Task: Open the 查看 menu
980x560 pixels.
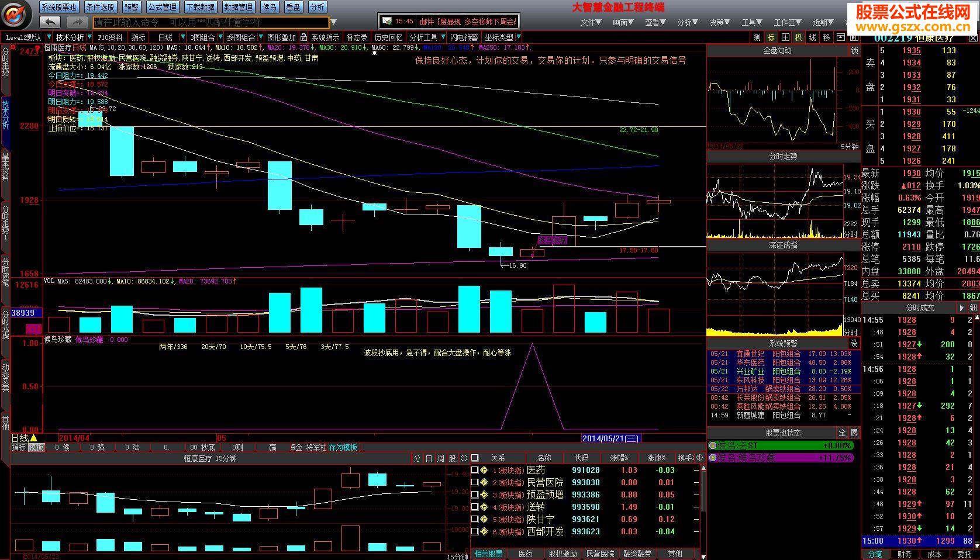Action: click(655, 22)
